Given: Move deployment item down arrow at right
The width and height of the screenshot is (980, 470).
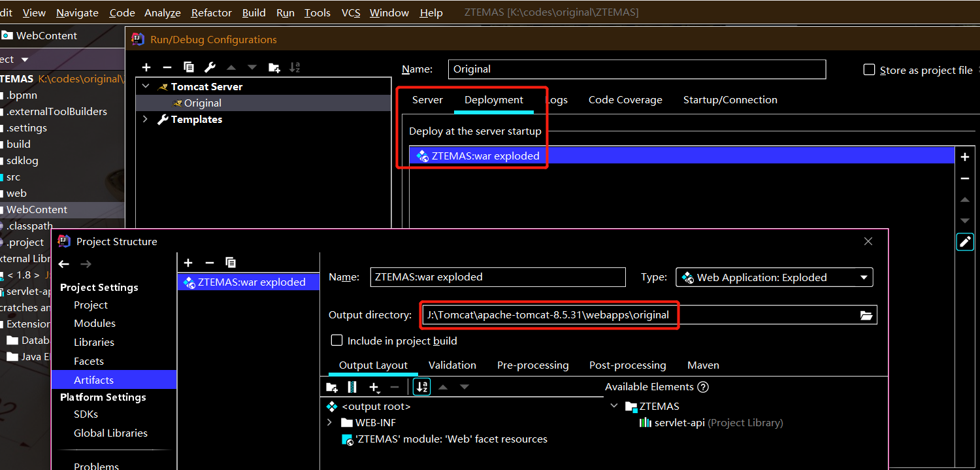Looking at the screenshot, I should click(965, 221).
